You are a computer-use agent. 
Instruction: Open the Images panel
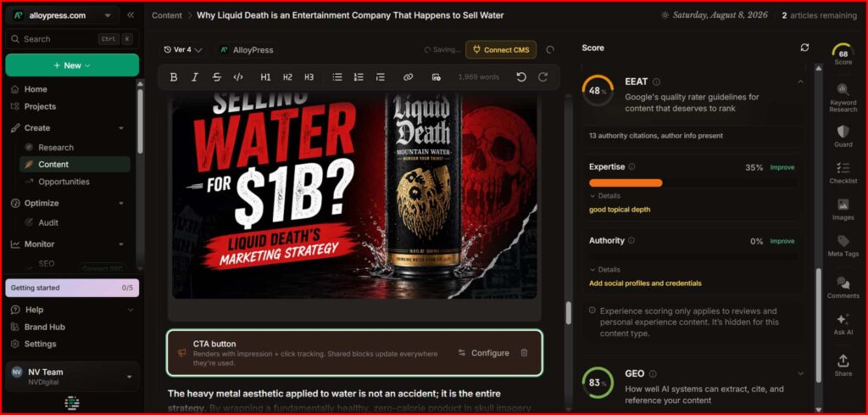843,210
